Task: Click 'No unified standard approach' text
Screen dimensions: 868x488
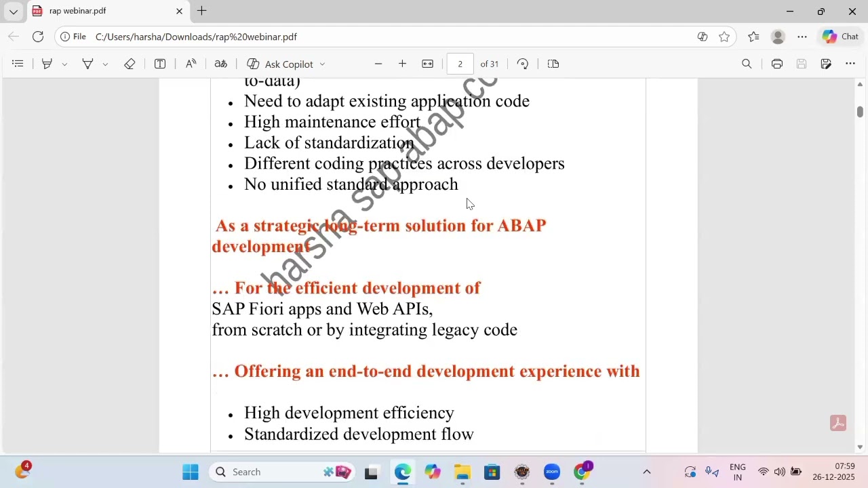Action: [x=351, y=184]
